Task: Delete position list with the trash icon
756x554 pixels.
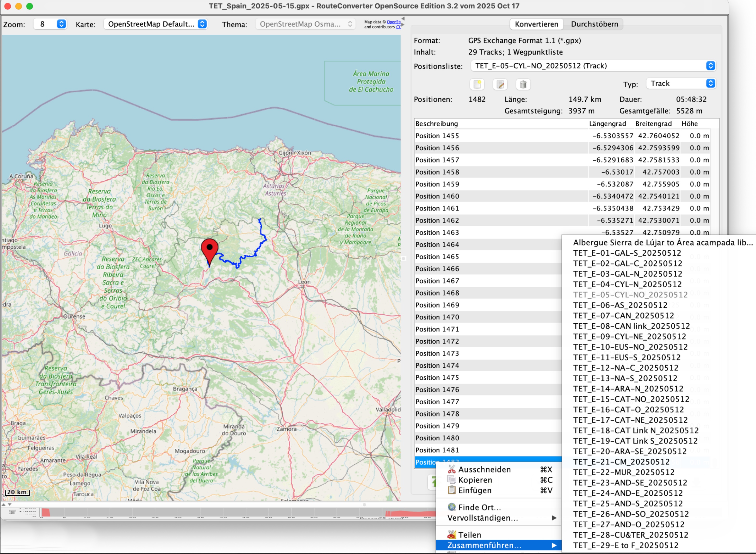Action: pos(523,85)
